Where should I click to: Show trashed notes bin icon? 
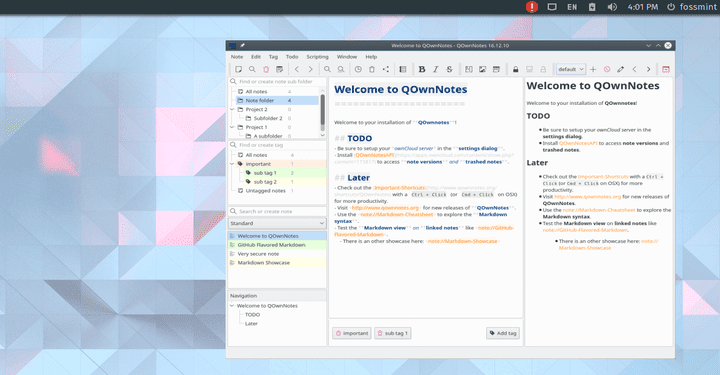click(x=372, y=69)
